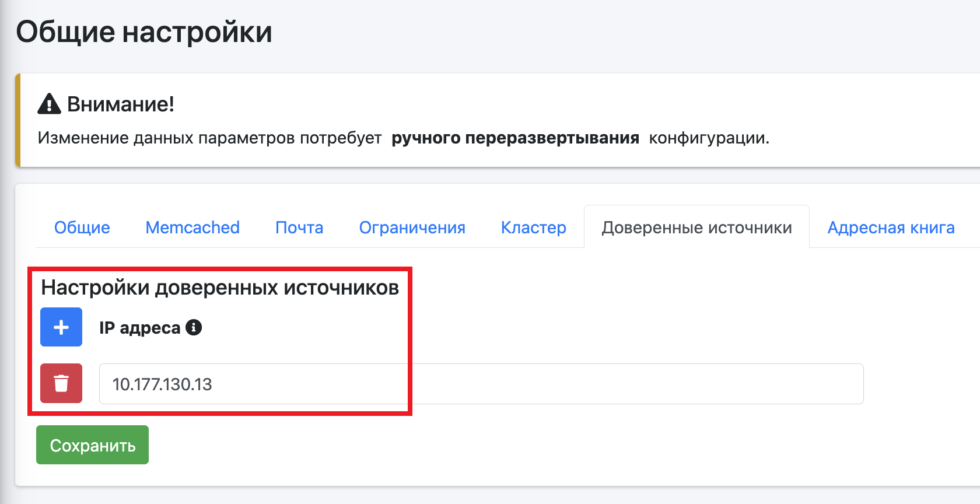The image size is (980, 504).
Task: Open the Memcached tab
Action: tap(192, 228)
